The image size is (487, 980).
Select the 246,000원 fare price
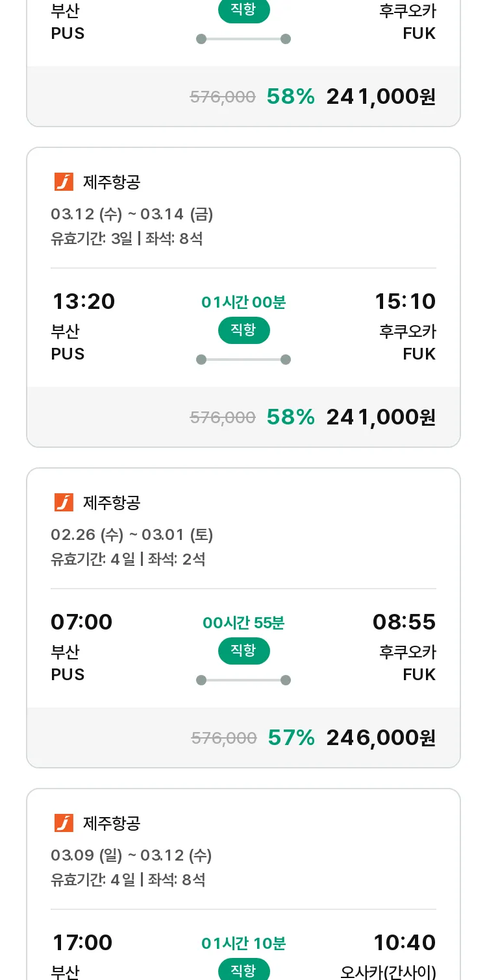click(381, 737)
